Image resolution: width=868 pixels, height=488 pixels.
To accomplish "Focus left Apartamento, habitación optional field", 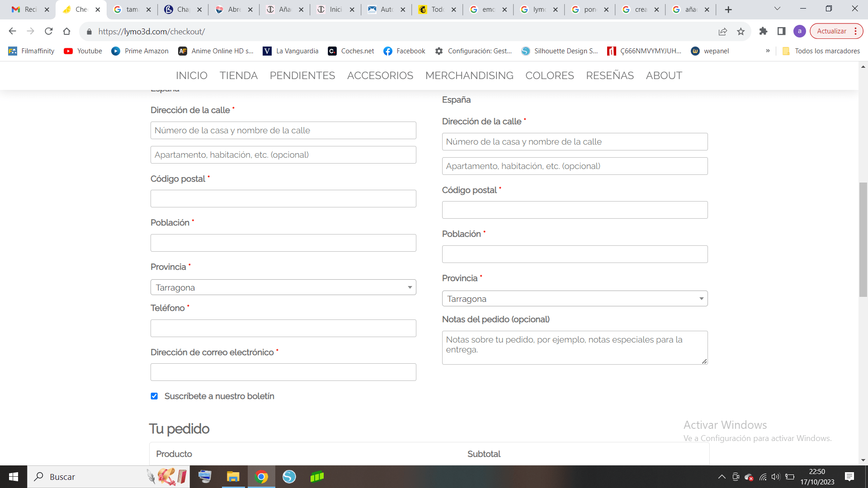I will coord(283,155).
